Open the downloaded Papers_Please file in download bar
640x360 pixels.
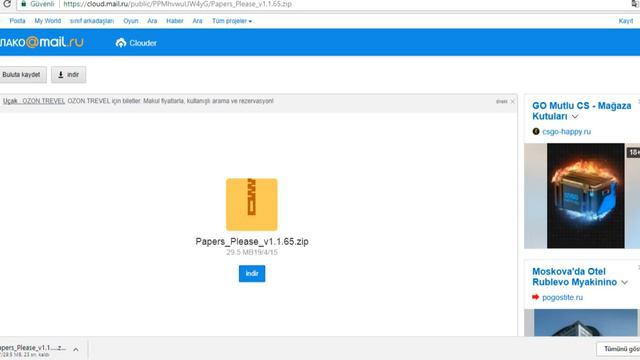click(33, 350)
